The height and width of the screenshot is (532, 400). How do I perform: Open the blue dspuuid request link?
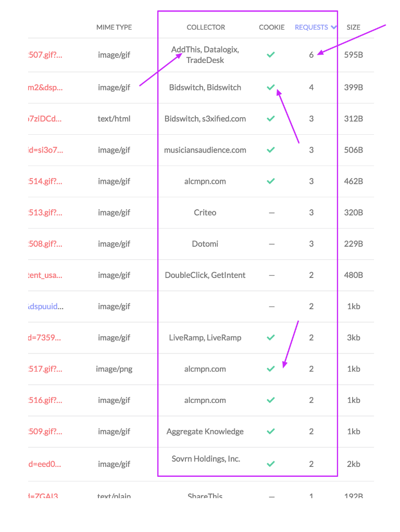click(x=45, y=307)
